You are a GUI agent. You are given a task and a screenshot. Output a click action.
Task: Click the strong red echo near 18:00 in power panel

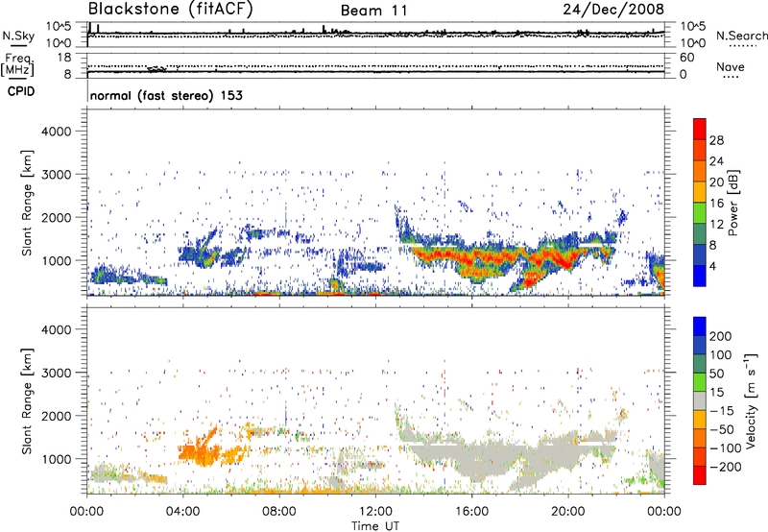coord(532,279)
